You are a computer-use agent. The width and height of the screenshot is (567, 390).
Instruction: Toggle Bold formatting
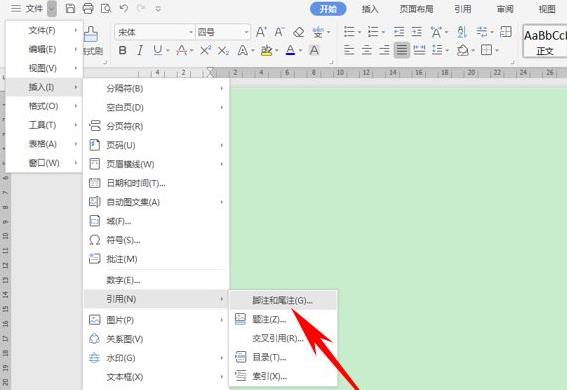pos(123,51)
